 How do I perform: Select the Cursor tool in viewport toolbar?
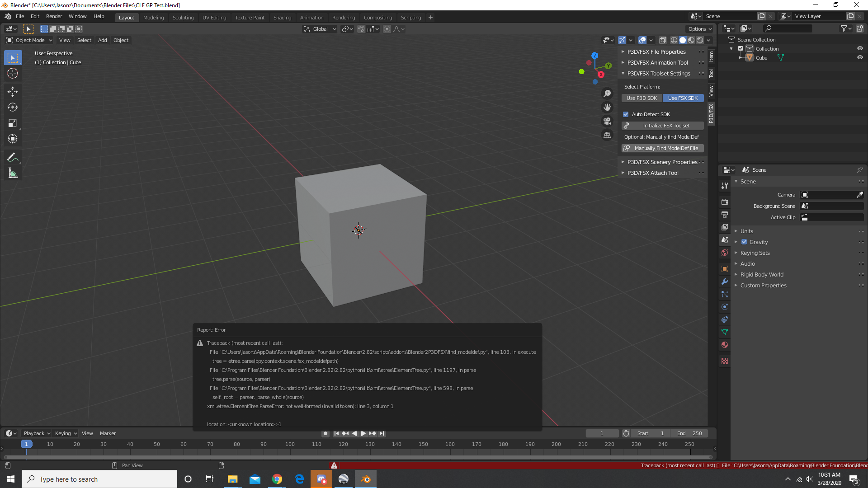[x=13, y=73]
